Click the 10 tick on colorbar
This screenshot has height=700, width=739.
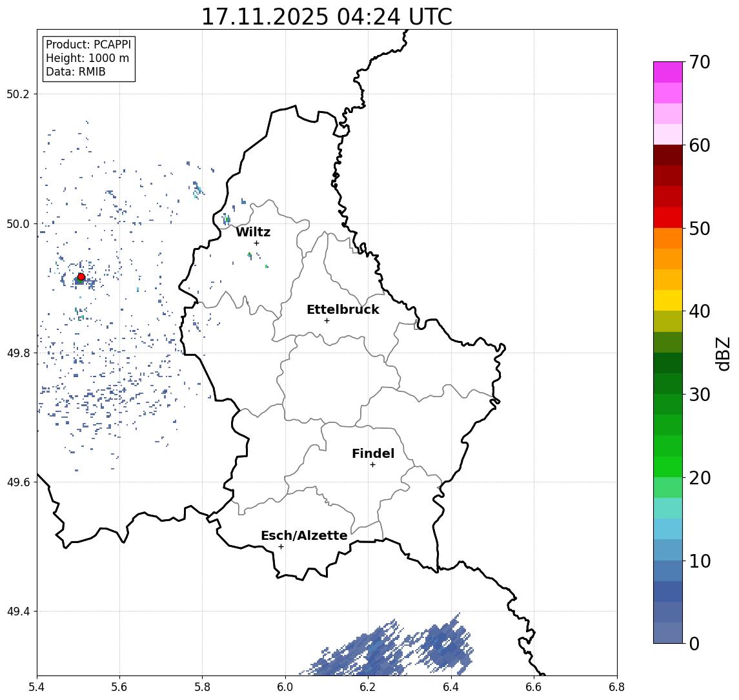coord(700,561)
